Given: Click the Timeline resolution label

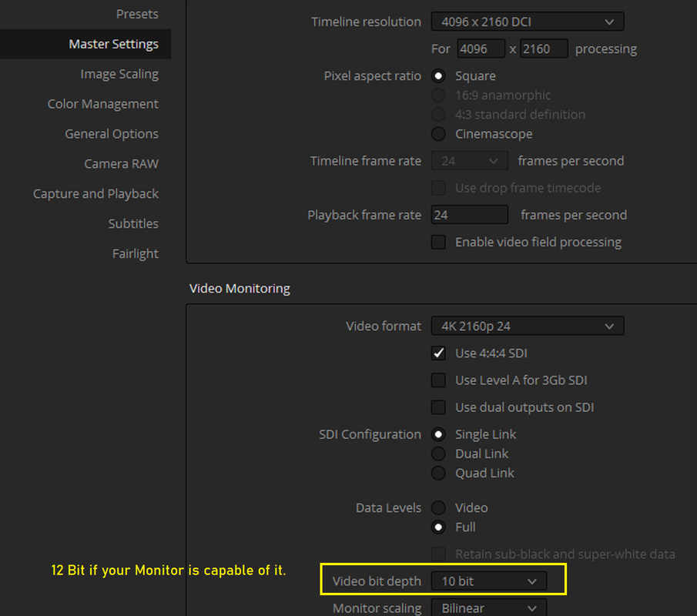Looking at the screenshot, I should coord(366,22).
